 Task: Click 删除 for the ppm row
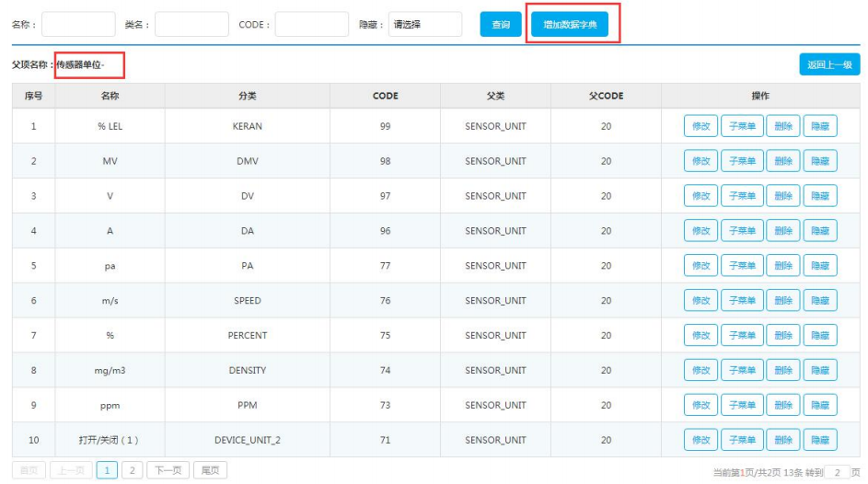point(782,406)
